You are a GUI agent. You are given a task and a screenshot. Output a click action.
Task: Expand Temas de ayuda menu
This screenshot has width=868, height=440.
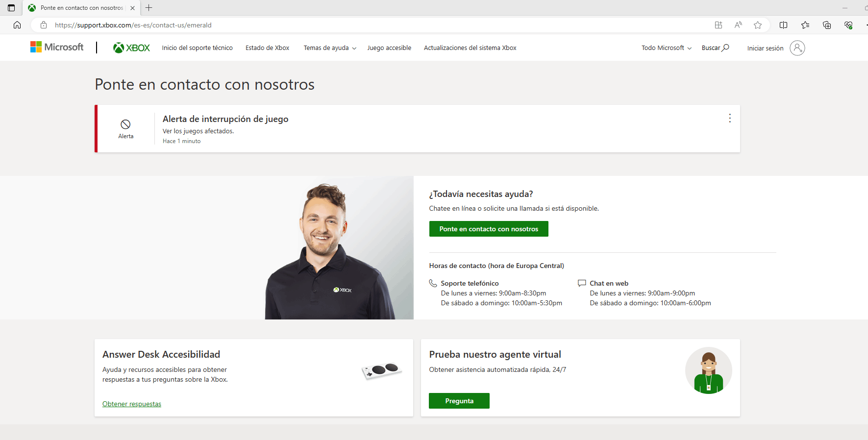(x=330, y=48)
